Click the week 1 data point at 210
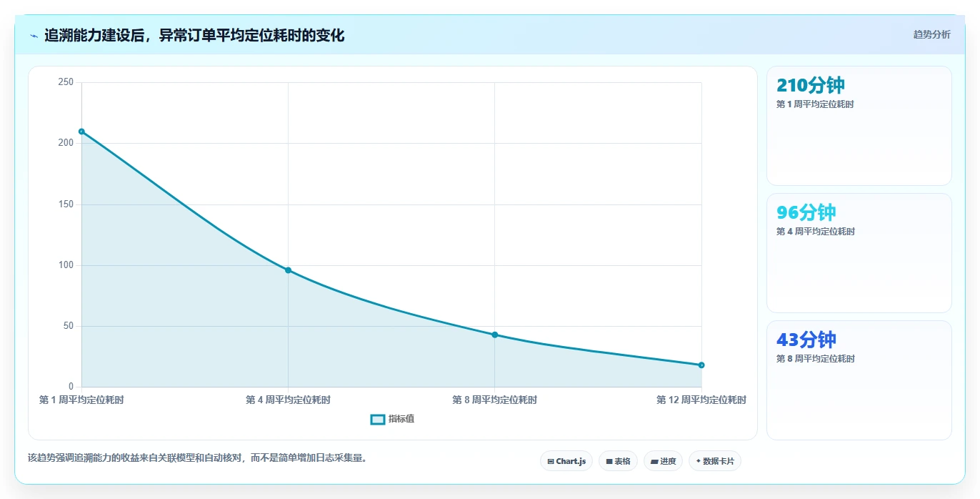 pyautogui.click(x=81, y=132)
